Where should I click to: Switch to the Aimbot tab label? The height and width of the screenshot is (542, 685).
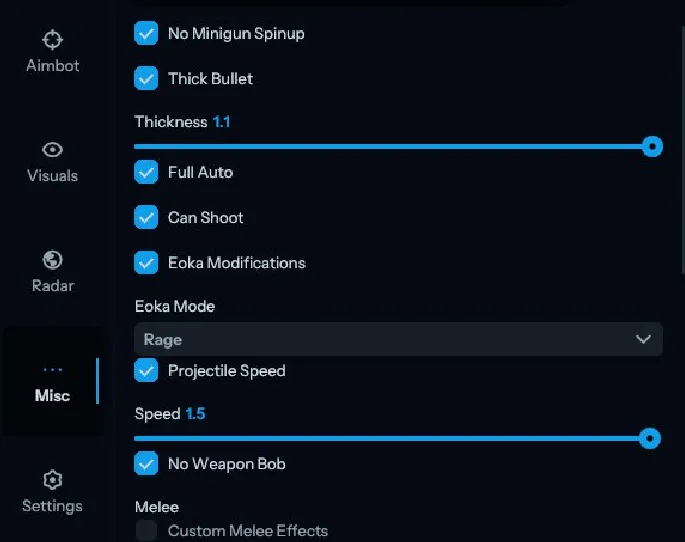pos(52,66)
